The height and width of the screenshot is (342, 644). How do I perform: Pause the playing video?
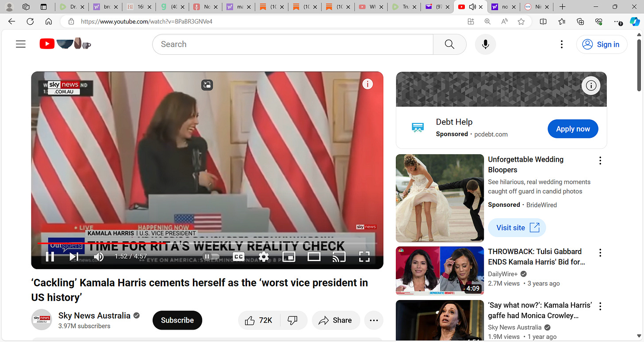pos(50,257)
